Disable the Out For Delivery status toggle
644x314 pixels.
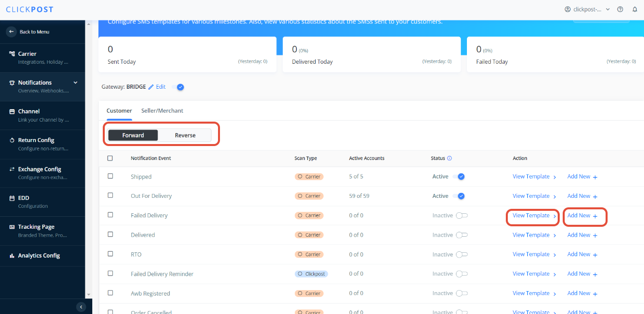pyautogui.click(x=459, y=196)
